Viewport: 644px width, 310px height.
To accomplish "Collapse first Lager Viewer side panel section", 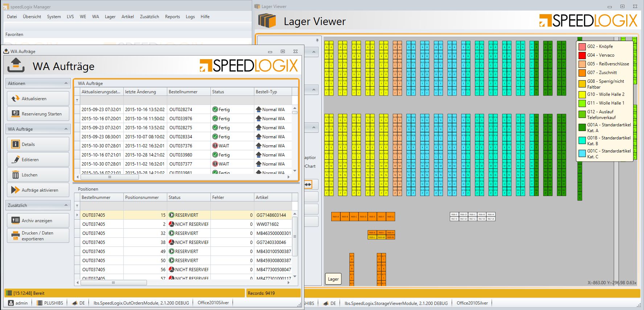I will click(x=314, y=52).
